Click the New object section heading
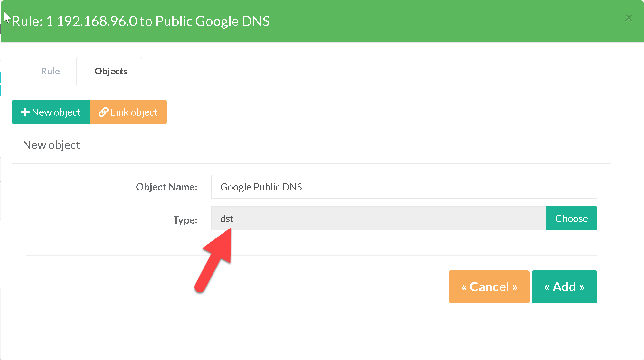644x360 pixels. [x=51, y=145]
